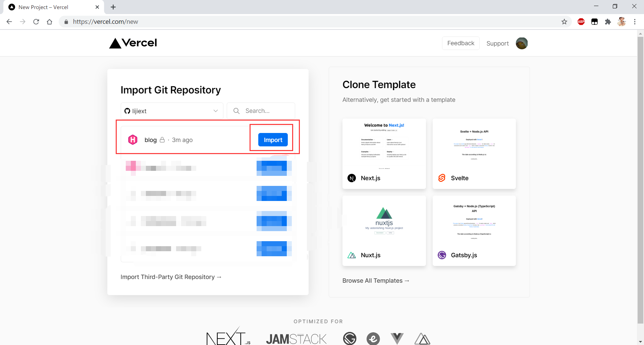Expand the lijiext Git account dropdown
This screenshot has height=345, width=644.
[172, 111]
